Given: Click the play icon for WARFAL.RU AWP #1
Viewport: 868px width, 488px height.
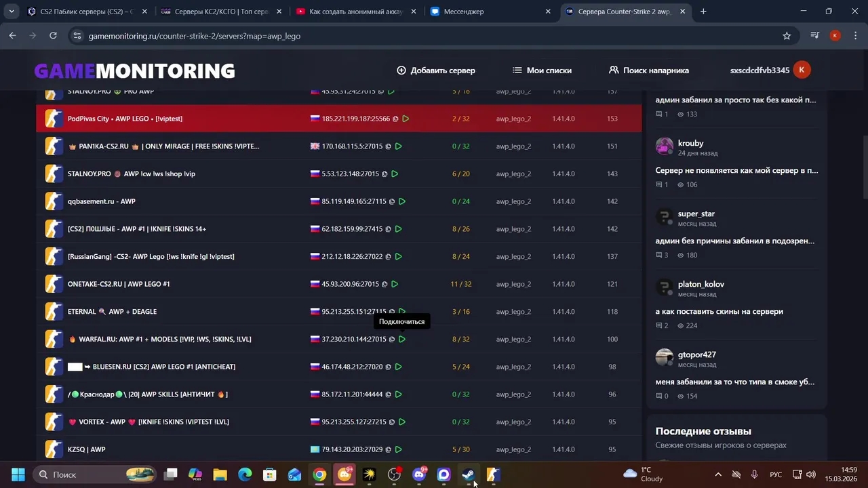Looking at the screenshot, I should coord(402,340).
